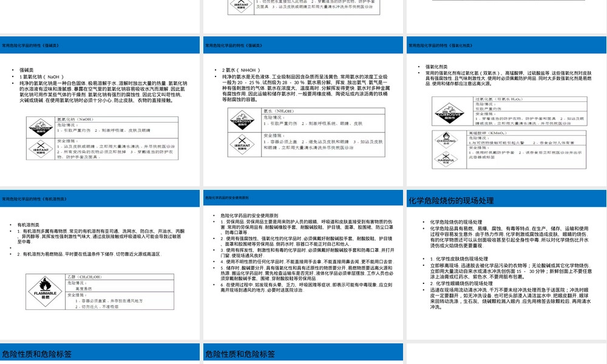
Task: Click table cell '氨水（NH₄OH）'
Action: [279, 112]
